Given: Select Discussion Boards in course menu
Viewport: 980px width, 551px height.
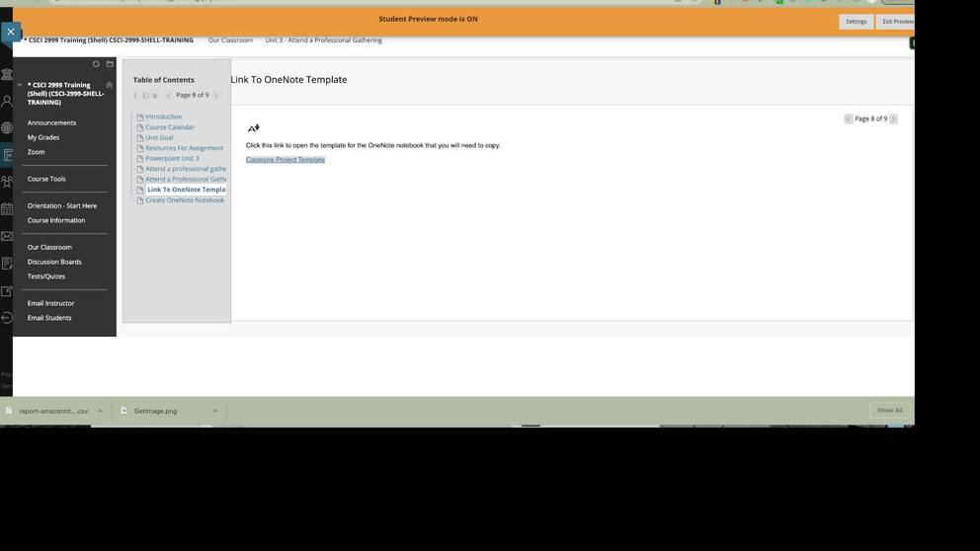Looking at the screenshot, I should pyautogui.click(x=54, y=262).
